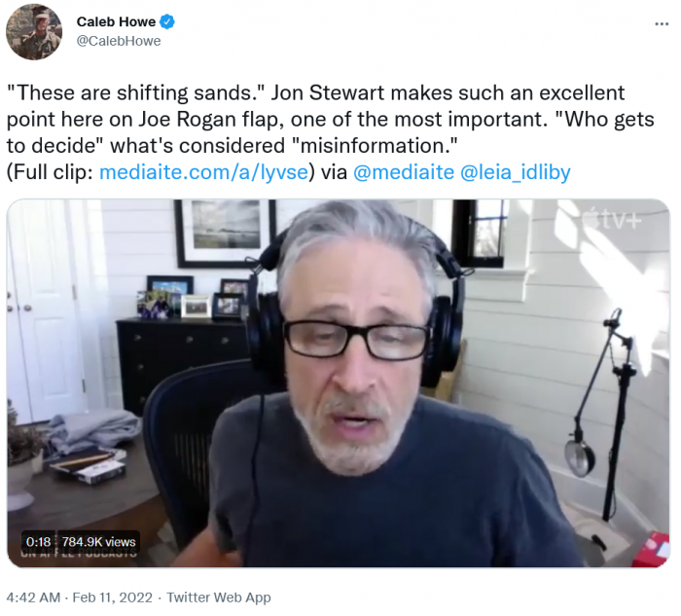Click the Caleb Howe display name
Screen dimensions: 681x616
tap(116, 21)
